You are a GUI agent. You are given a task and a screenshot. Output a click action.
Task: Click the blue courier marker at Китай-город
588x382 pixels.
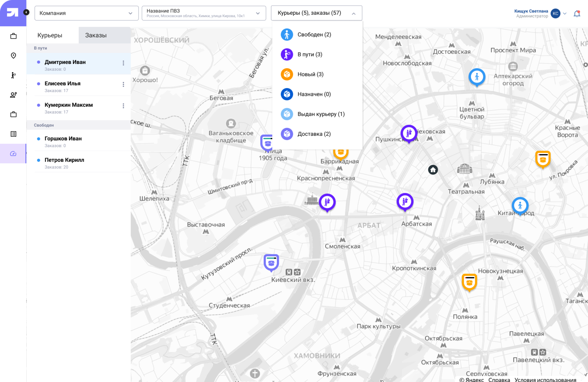520,206
